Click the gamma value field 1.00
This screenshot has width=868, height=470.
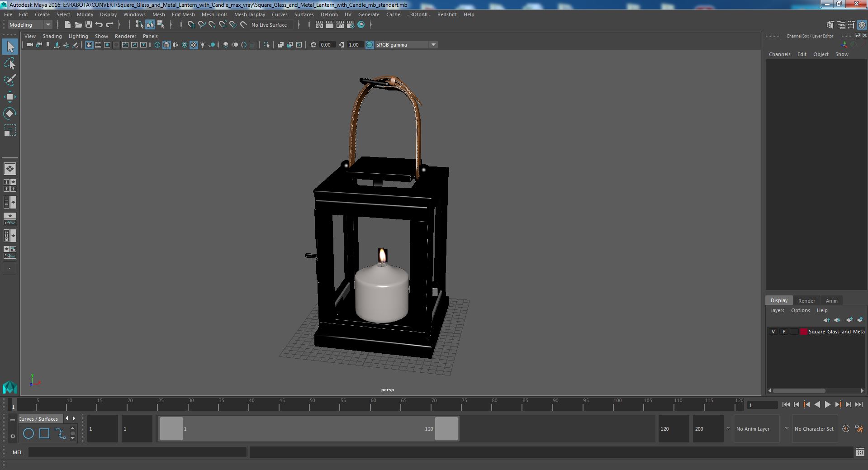(x=355, y=45)
